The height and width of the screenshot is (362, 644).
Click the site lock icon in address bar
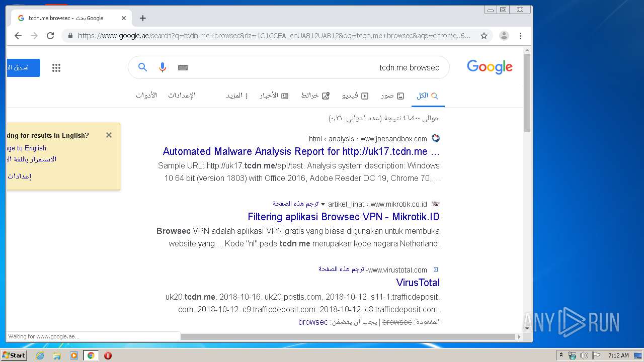[70, 36]
